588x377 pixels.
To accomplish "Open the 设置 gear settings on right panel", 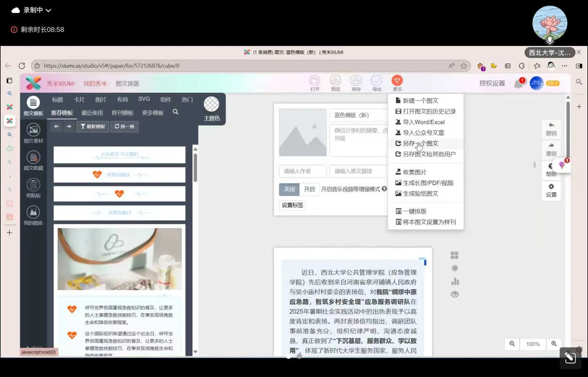I will click(551, 187).
